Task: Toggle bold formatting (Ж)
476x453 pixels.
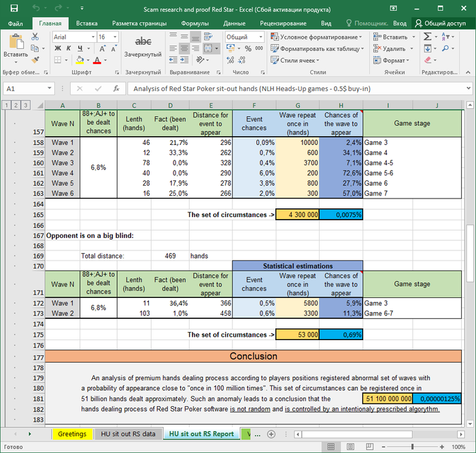Action: (58, 48)
